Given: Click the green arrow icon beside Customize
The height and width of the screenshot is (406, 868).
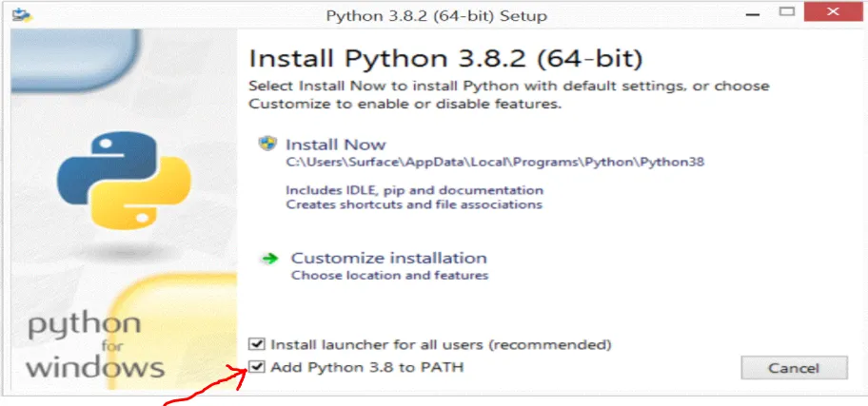Looking at the screenshot, I should pos(269,259).
